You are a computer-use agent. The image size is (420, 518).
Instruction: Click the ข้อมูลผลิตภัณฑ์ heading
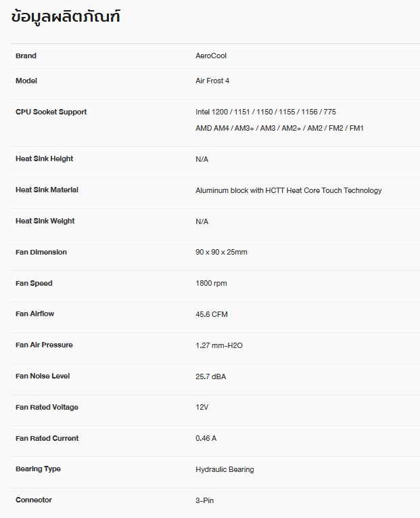[66, 17]
